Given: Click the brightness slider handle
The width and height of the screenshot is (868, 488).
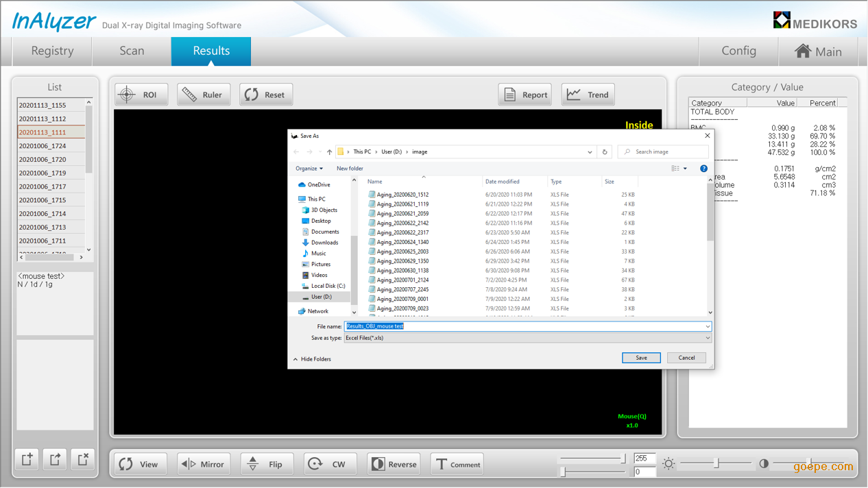Looking at the screenshot, I should click(x=716, y=464).
